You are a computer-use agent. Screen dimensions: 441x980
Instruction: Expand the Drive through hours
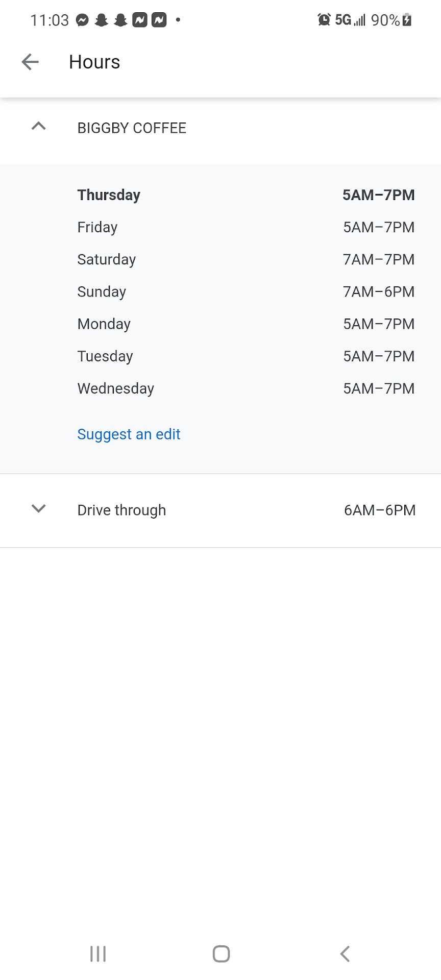[39, 509]
